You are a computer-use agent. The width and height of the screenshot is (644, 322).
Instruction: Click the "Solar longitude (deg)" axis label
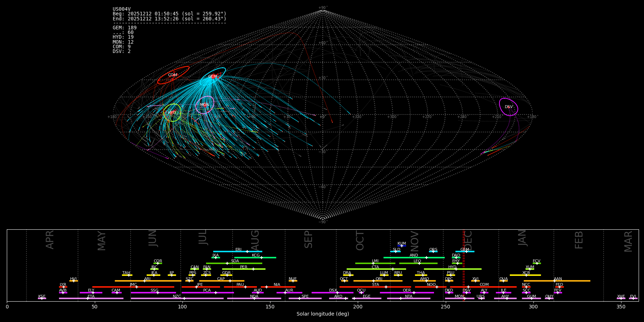[323, 314]
